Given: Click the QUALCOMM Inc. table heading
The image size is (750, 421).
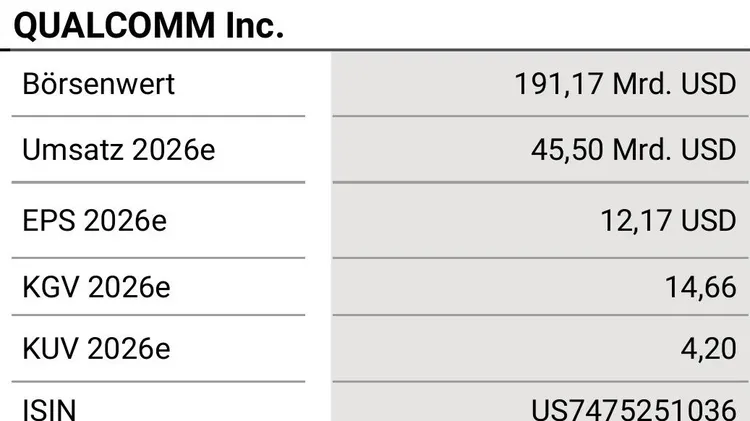Looking at the screenshot, I should click(x=149, y=25).
